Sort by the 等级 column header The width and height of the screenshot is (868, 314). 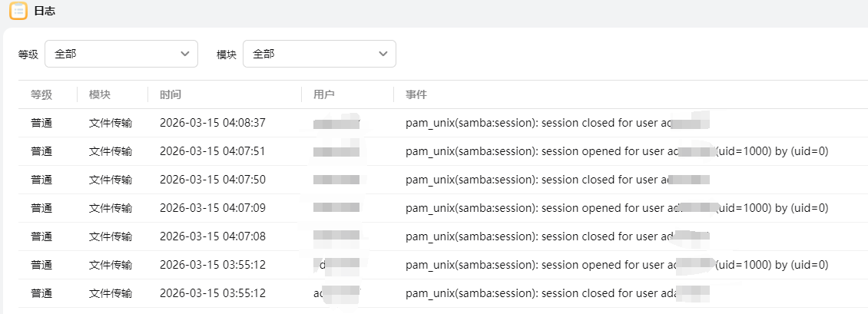(x=41, y=94)
